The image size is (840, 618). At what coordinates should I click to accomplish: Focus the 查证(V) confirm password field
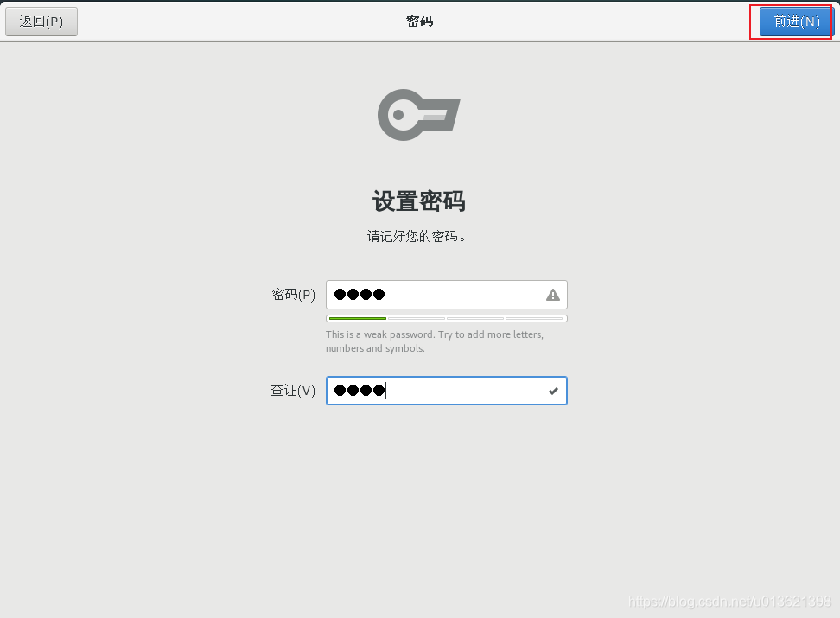pos(446,390)
